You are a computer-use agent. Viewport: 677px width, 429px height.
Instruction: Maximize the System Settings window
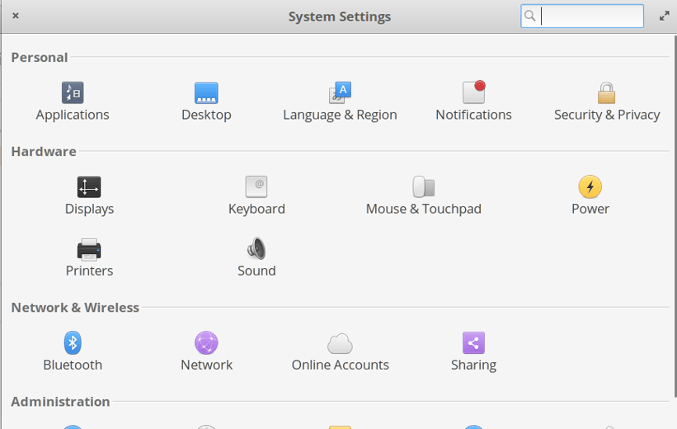tap(664, 16)
